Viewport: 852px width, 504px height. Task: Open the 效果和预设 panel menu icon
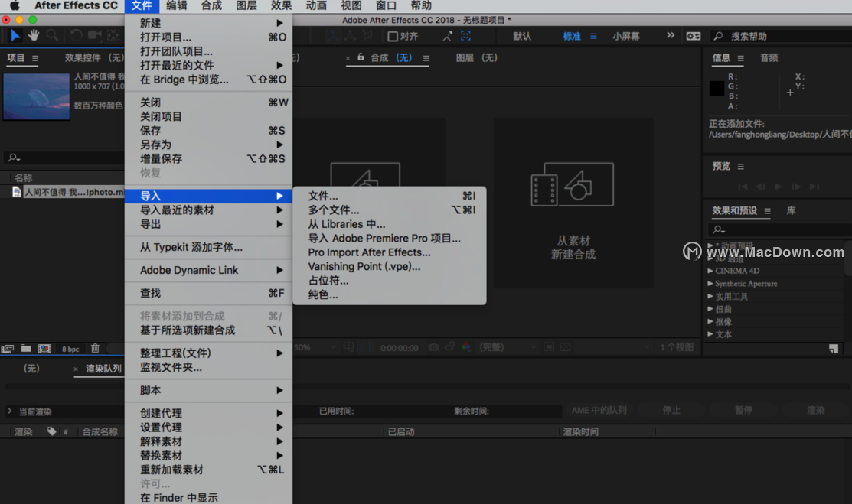pos(767,211)
